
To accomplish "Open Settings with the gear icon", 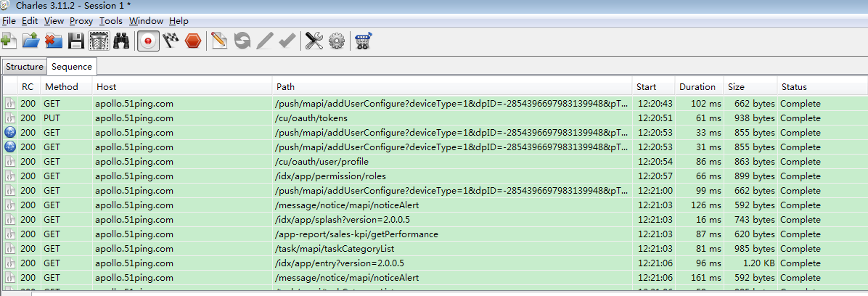I will click(x=337, y=41).
